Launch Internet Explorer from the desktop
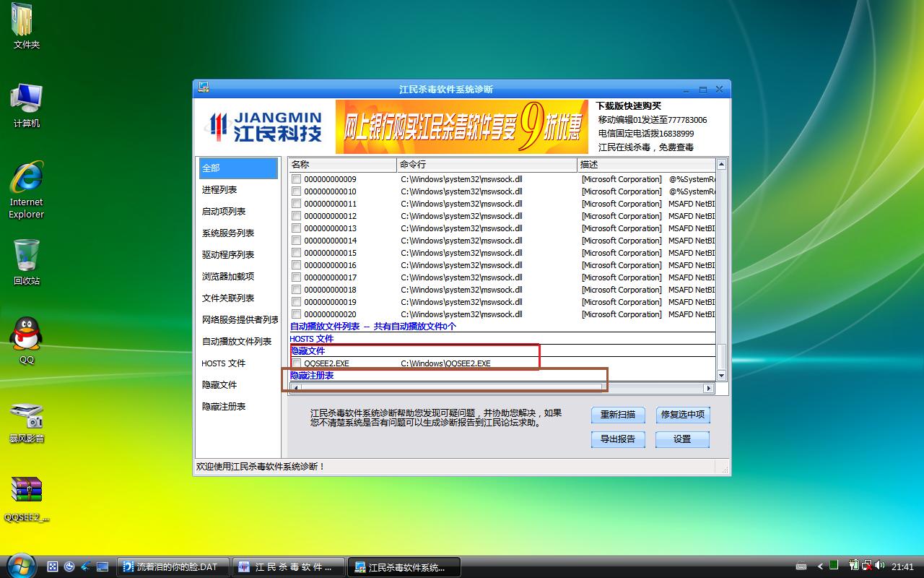This screenshot has width=924, height=578. tap(26, 189)
